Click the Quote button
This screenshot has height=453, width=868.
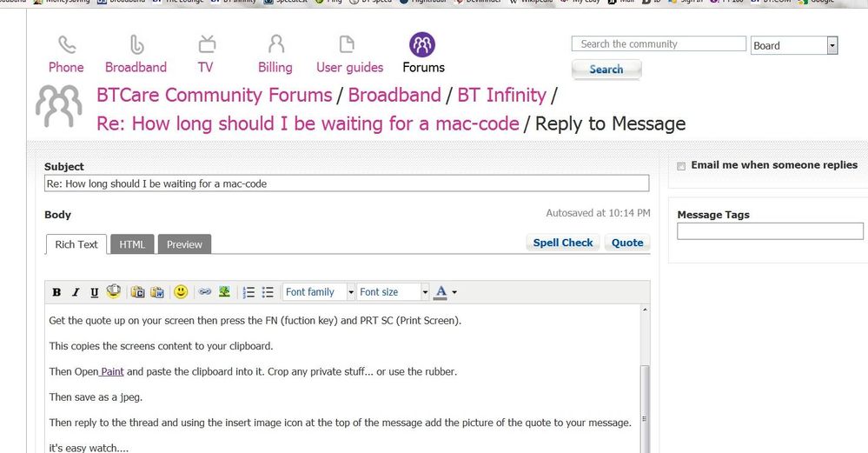(627, 243)
